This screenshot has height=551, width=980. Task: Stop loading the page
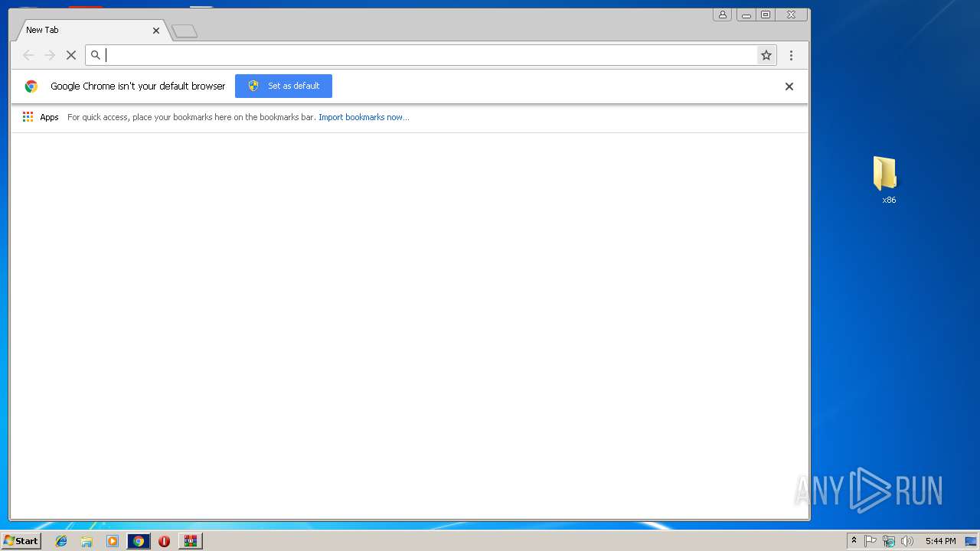pos(71,55)
